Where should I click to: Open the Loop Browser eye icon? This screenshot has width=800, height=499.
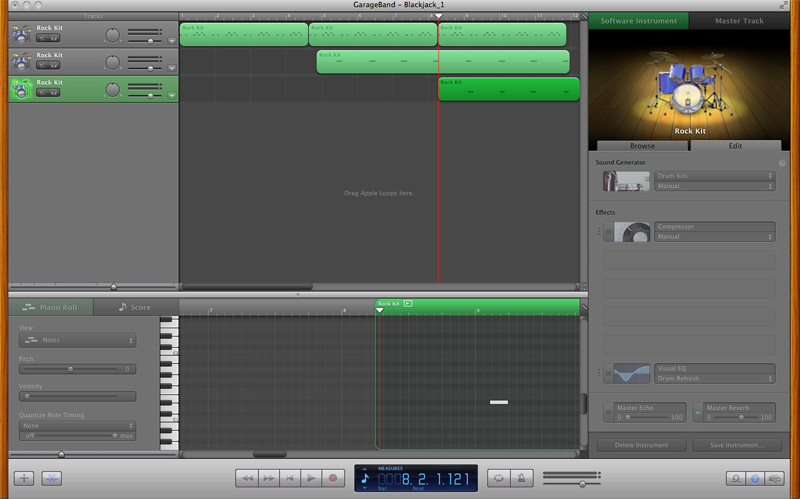pos(736,479)
